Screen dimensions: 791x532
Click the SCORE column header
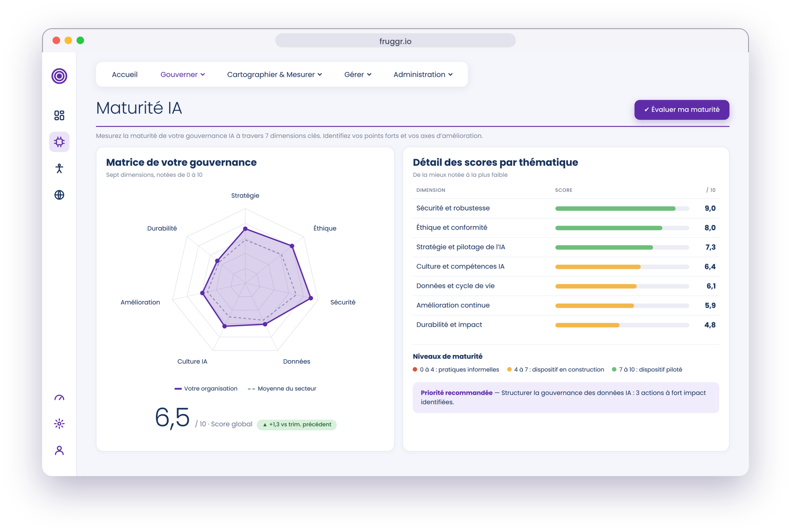click(x=563, y=190)
